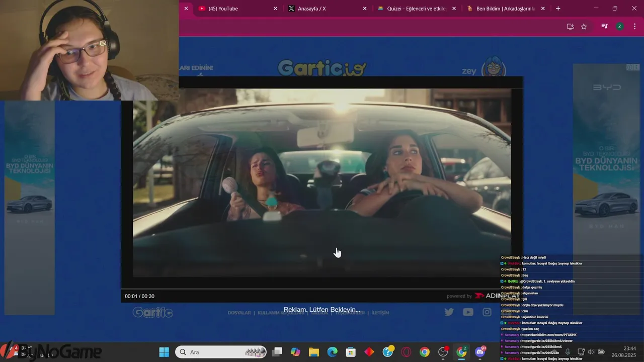Open the Gartic Twitter icon
The width and height of the screenshot is (644, 362).
point(449,312)
